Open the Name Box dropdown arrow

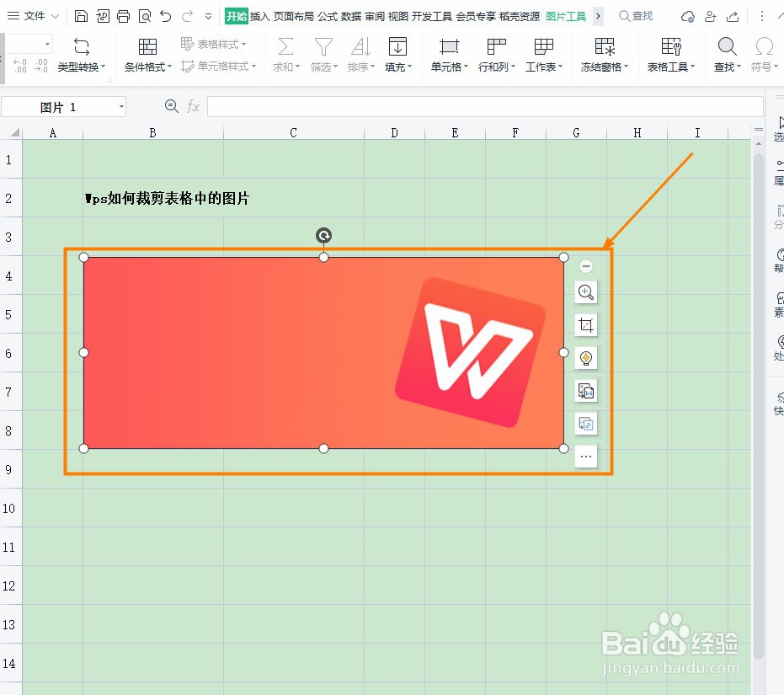(x=121, y=107)
